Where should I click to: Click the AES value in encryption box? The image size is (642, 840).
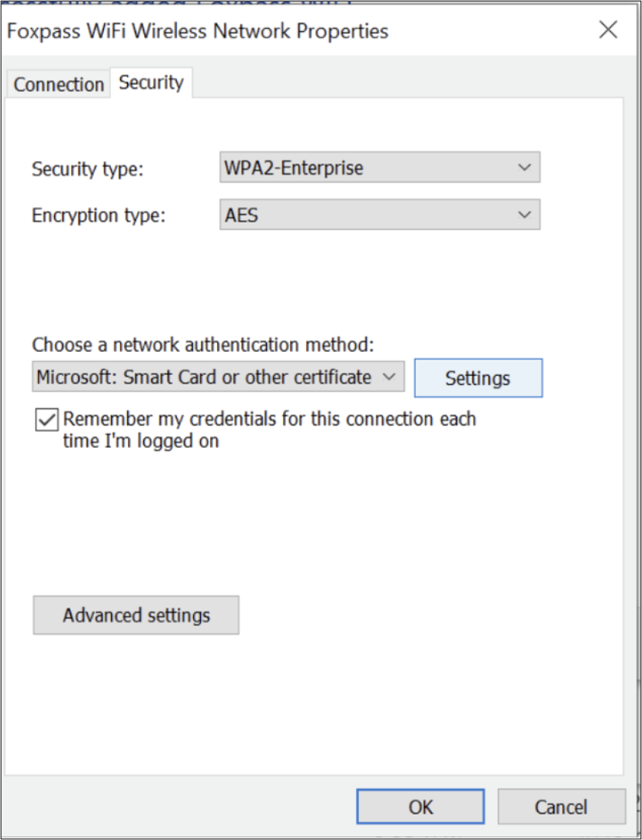tap(241, 215)
